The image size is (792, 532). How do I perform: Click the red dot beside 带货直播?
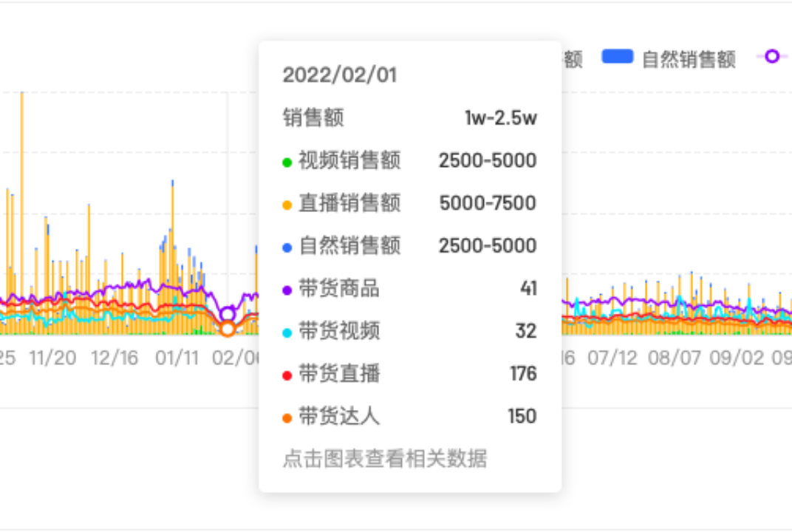point(287,375)
